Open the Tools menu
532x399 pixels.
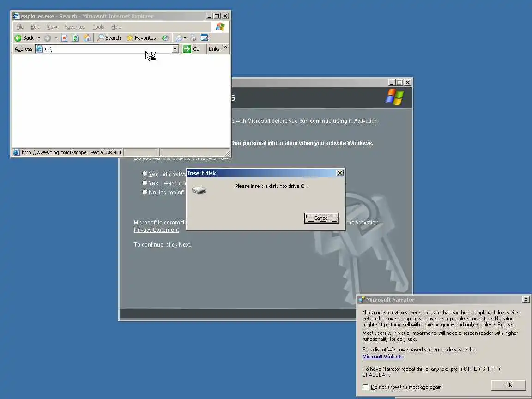coord(98,27)
